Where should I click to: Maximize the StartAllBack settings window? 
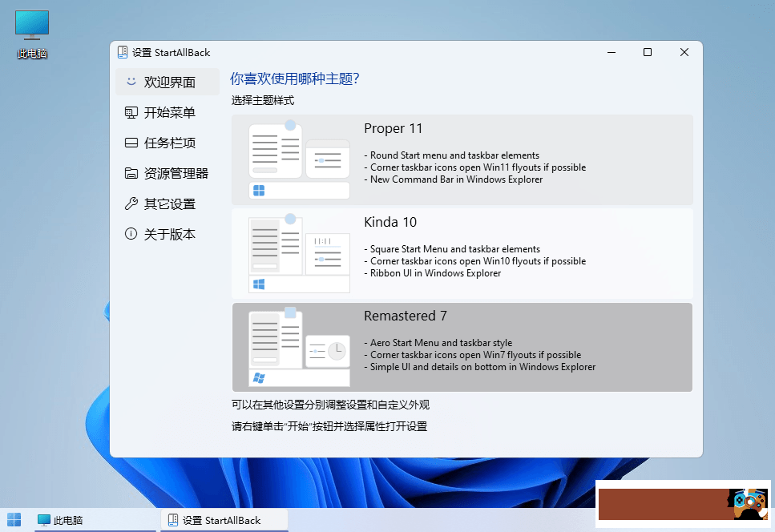click(648, 52)
